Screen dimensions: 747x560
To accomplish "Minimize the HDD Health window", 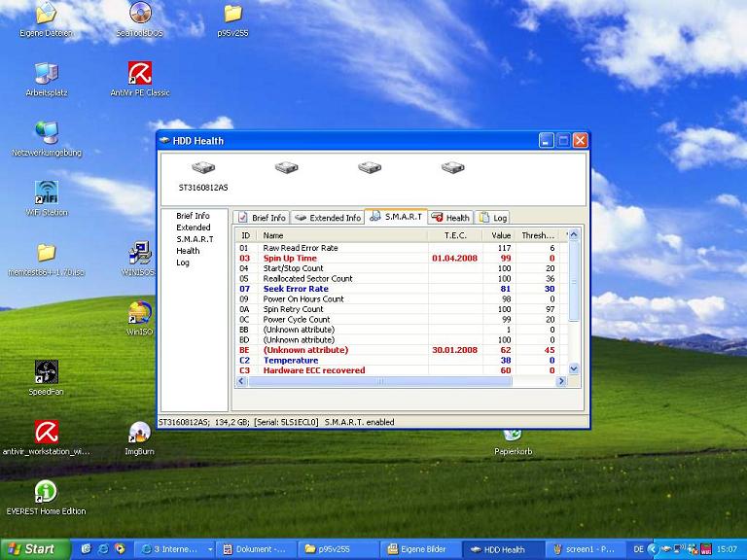I will (x=547, y=140).
